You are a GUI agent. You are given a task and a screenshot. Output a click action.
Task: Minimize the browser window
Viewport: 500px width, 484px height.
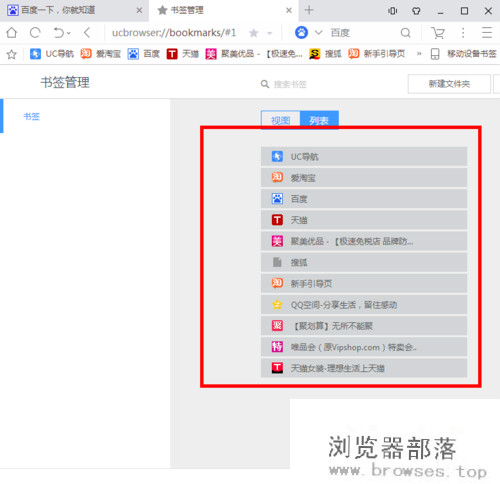point(440,12)
